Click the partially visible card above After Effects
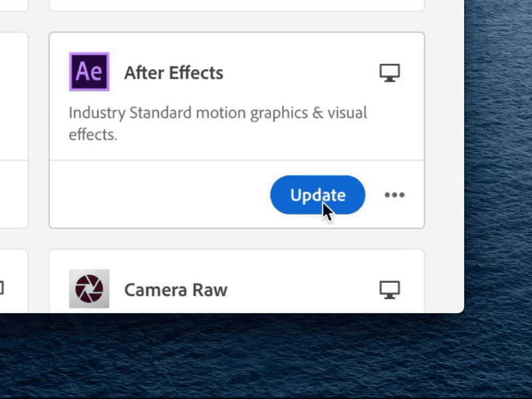 [x=237, y=5]
